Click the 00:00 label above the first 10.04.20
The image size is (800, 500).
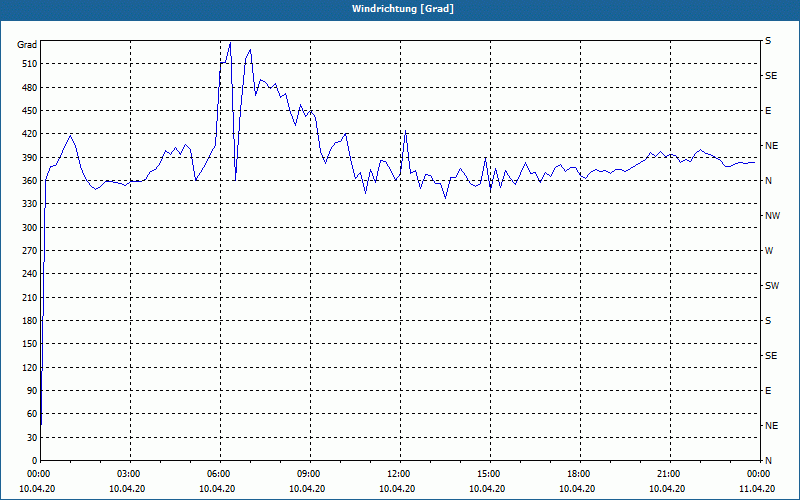point(38,474)
